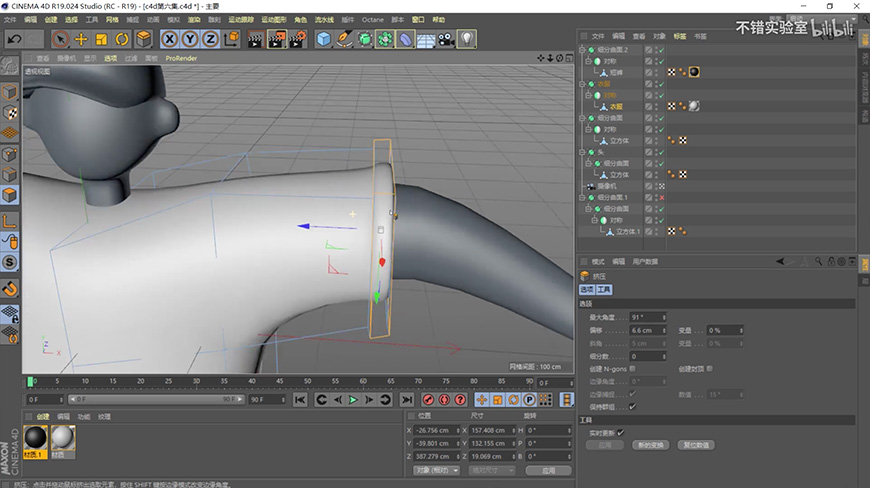
Task: Click the Make Editable left sidebar icon
Action: 9,66
